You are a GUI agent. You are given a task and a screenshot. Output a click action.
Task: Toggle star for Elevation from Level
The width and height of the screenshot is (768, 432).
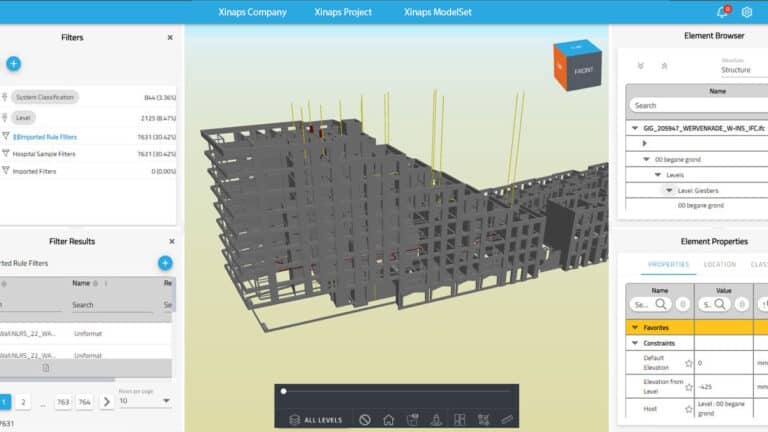688,386
